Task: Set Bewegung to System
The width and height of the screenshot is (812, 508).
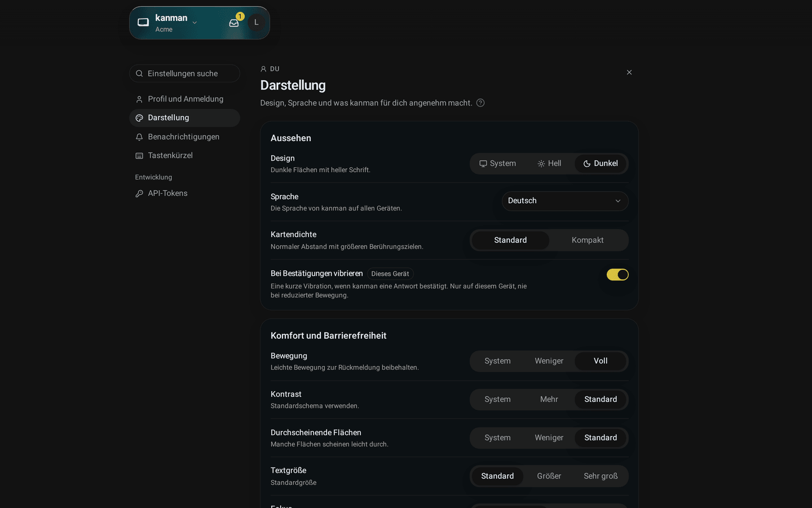Action: pos(497,361)
